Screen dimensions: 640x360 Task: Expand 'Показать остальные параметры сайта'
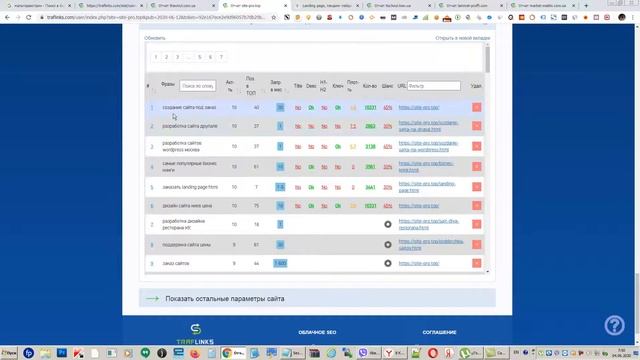(x=317, y=298)
